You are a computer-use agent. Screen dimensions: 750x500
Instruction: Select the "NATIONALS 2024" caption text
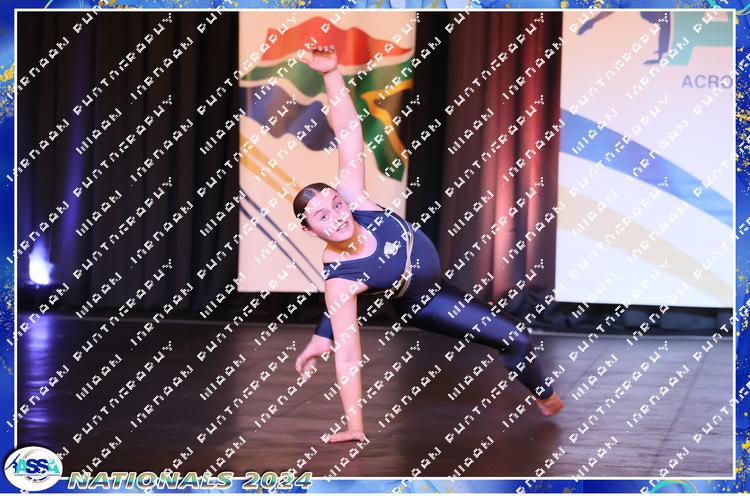(190, 480)
